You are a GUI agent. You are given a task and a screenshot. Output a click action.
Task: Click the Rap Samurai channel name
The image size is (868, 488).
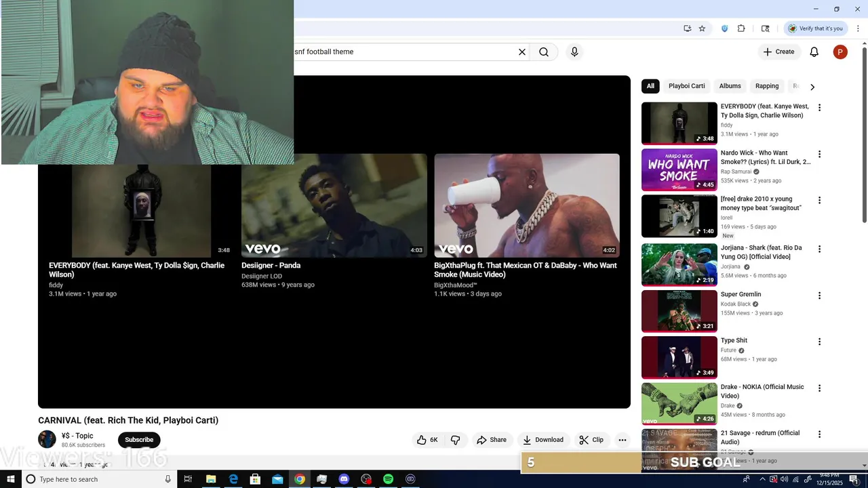[736, 172]
